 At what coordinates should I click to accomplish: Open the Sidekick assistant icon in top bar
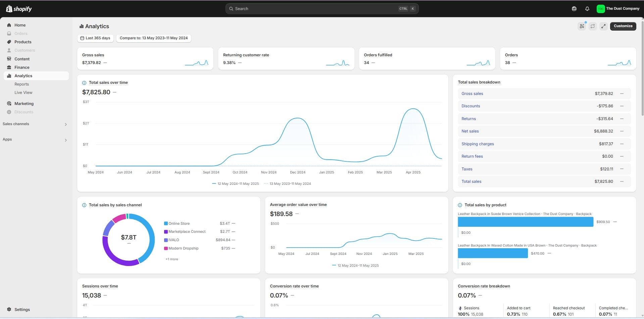point(574,9)
